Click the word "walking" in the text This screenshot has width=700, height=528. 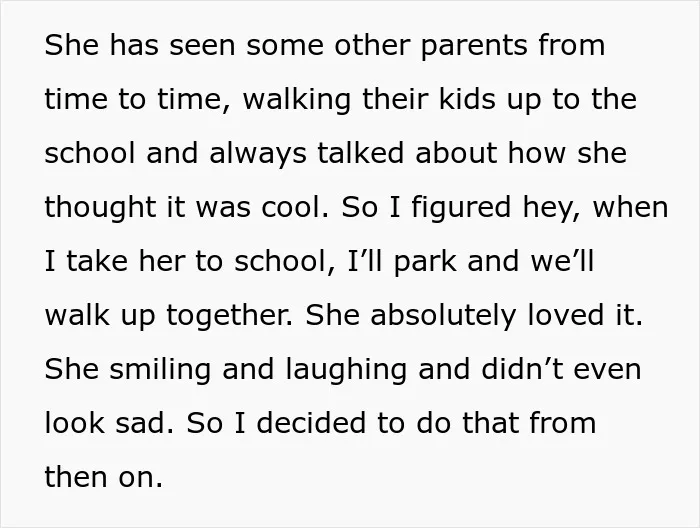coord(296,100)
